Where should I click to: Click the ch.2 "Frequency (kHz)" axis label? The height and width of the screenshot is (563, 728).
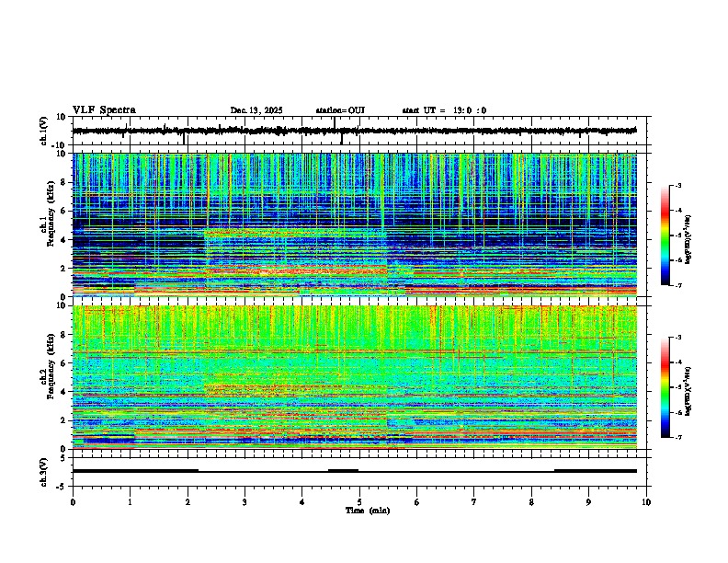tap(51, 365)
